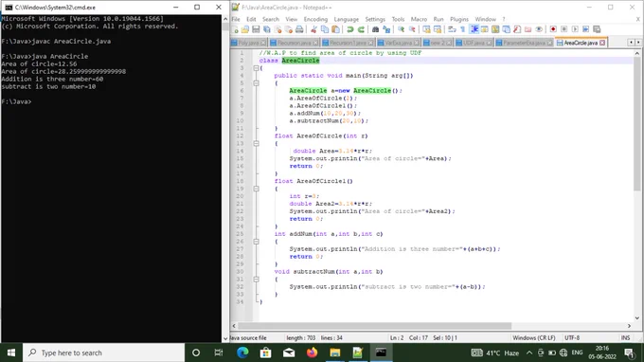Image resolution: width=644 pixels, height=362 pixels.
Task: Open the Function List panel icon
Action: (x=517, y=29)
